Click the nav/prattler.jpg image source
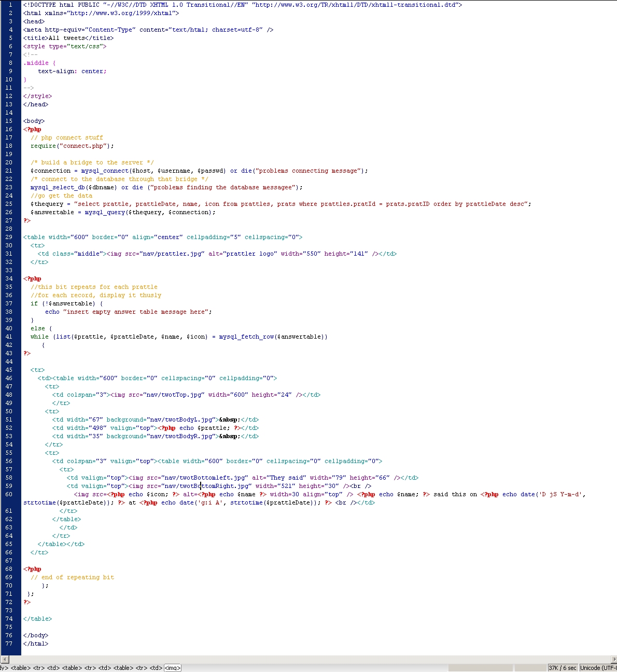Screen dimensions: 617x672 174,254
